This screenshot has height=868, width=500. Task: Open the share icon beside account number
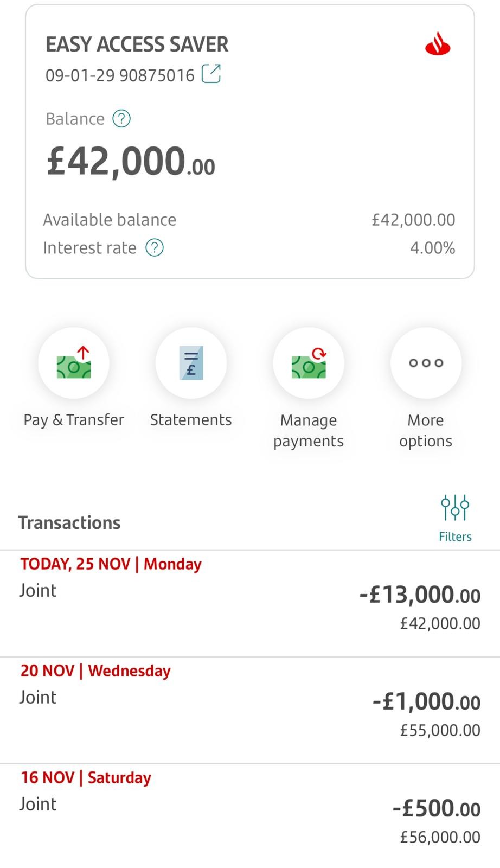pos(211,74)
